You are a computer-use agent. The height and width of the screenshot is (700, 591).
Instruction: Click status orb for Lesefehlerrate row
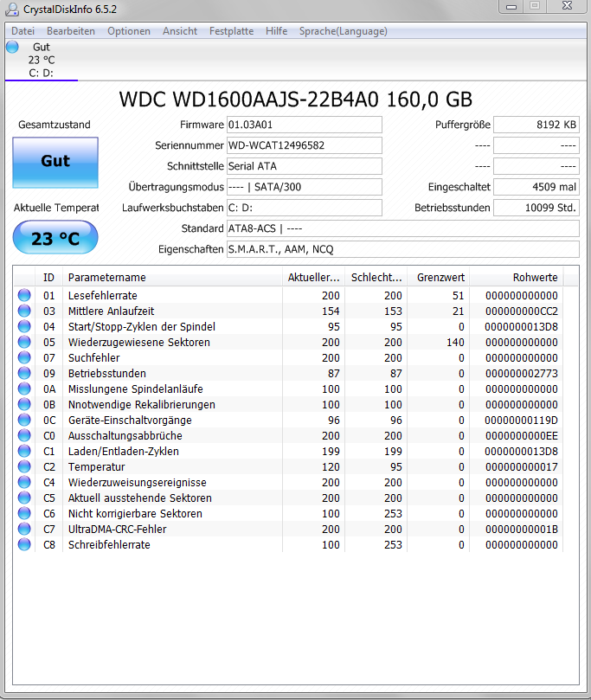coord(24,295)
